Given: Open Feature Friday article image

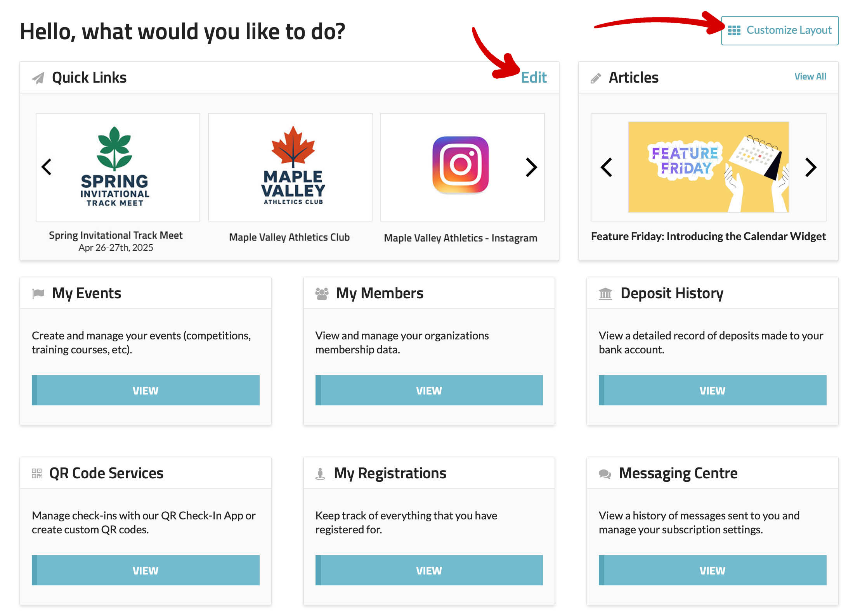Looking at the screenshot, I should pos(708,167).
